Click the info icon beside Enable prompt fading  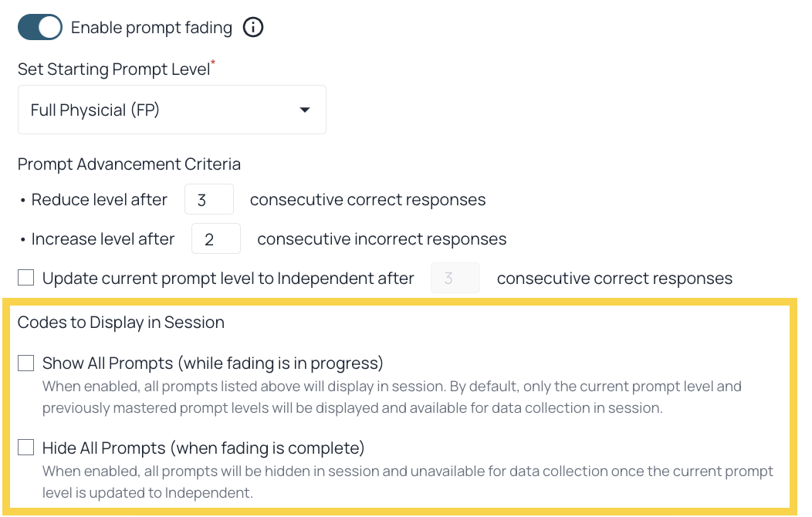pyautogui.click(x=253, y=28)
